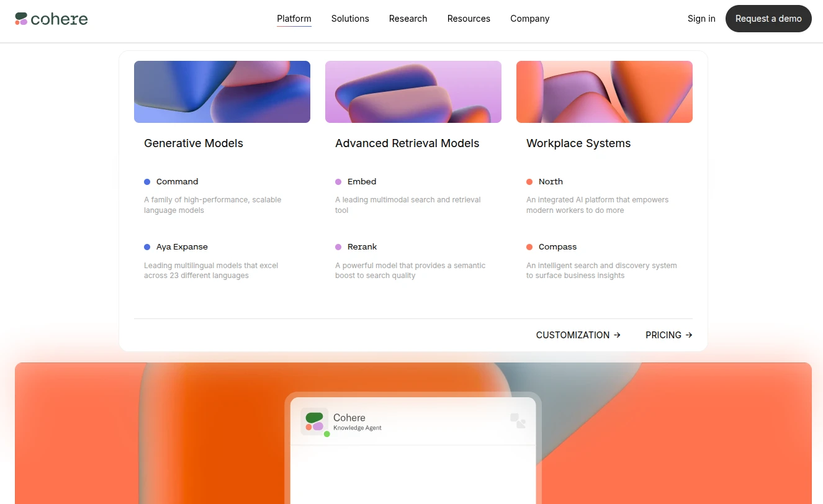Select the Workplace Systems banner image

point(605,92)
